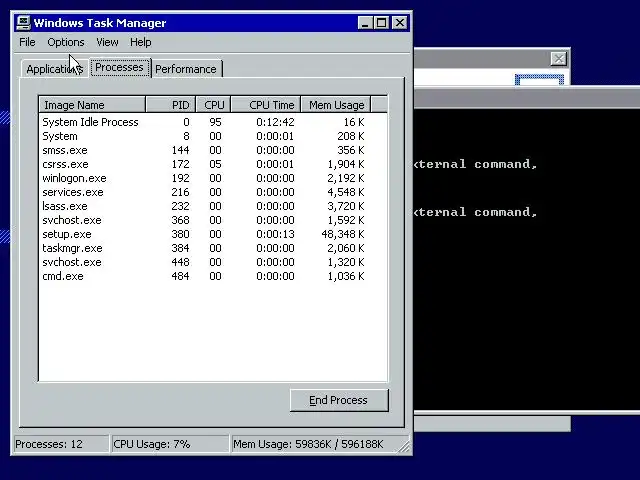Click the Mem Usage status bar entry

click(314, 444)
